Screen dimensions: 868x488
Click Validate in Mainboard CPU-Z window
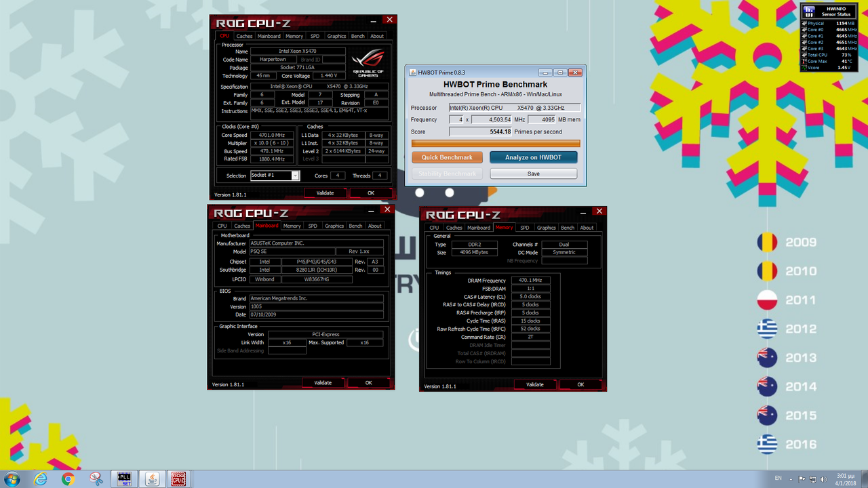point(323,383)
